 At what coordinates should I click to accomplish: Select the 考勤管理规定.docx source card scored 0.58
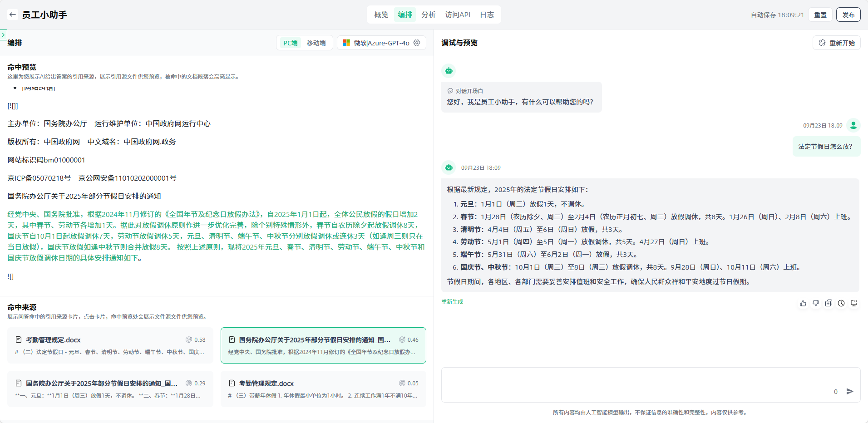[x=110, y=345]
